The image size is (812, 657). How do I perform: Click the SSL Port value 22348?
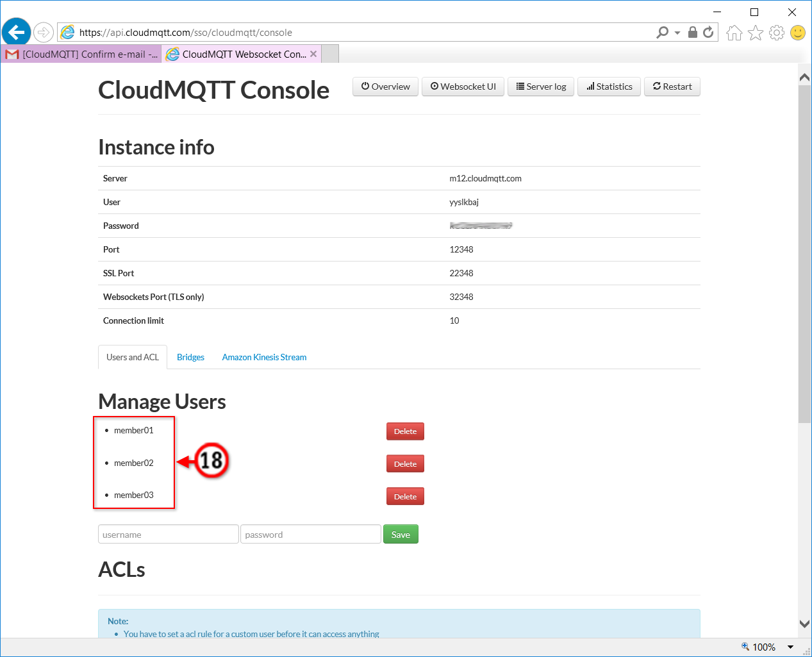coord(461,273)
